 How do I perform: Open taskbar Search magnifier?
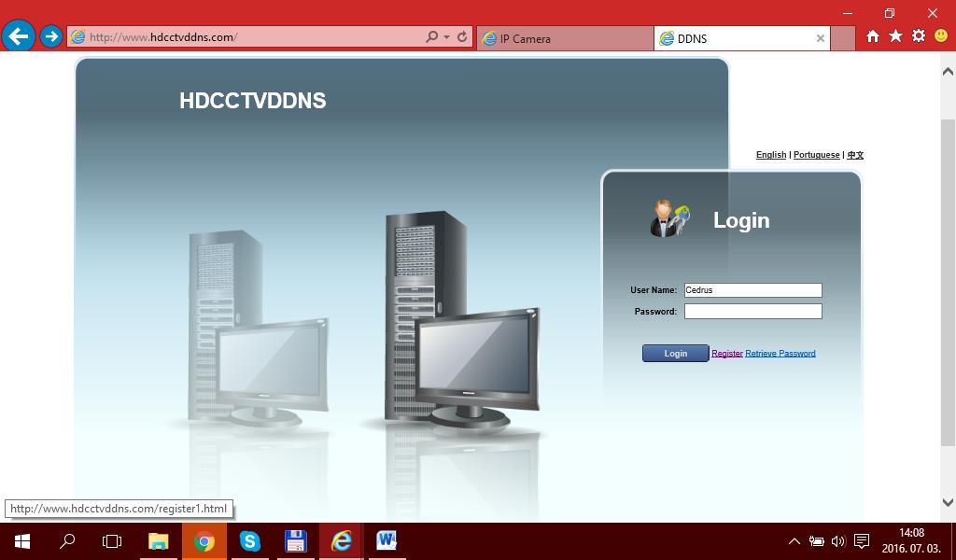(x=67, y=541)
